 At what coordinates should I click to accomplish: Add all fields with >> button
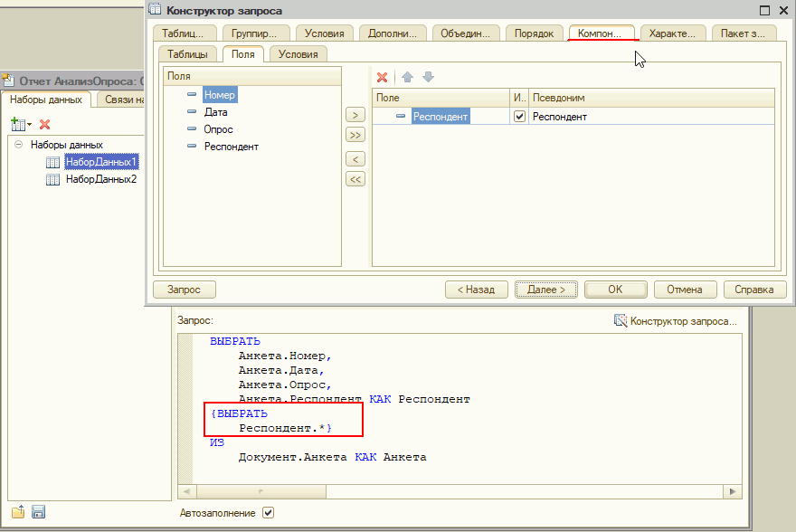(x=355, y=135)
